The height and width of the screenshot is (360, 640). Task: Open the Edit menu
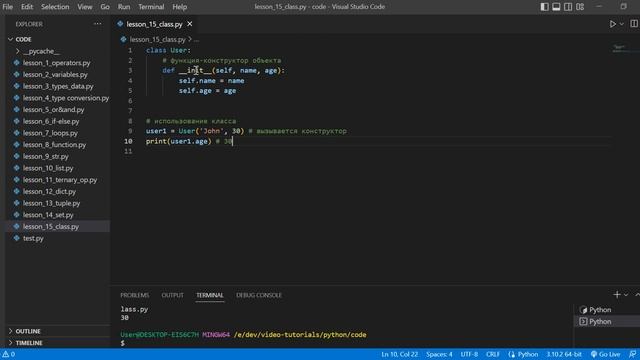(27, 7)
